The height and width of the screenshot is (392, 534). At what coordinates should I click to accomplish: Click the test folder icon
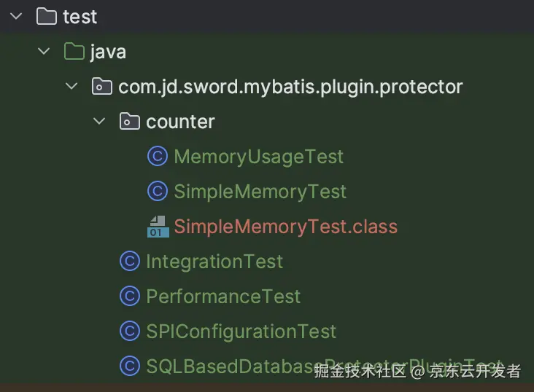click(46, 17)
